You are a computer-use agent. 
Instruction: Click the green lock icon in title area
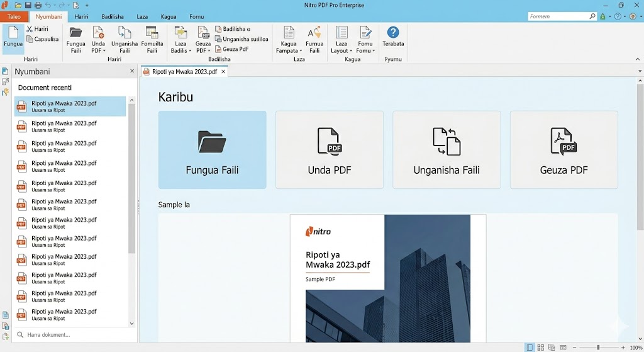point(602,16)
